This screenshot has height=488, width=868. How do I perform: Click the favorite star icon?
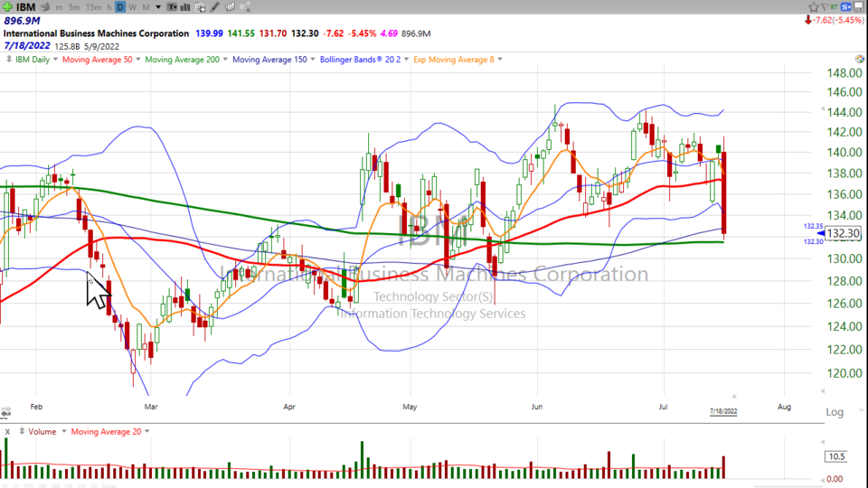[814, 7]
